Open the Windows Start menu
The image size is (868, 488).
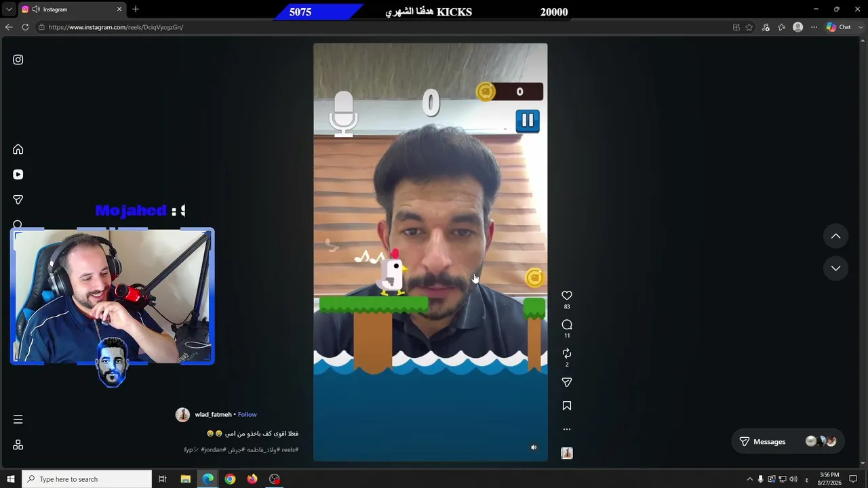(11, 479)
